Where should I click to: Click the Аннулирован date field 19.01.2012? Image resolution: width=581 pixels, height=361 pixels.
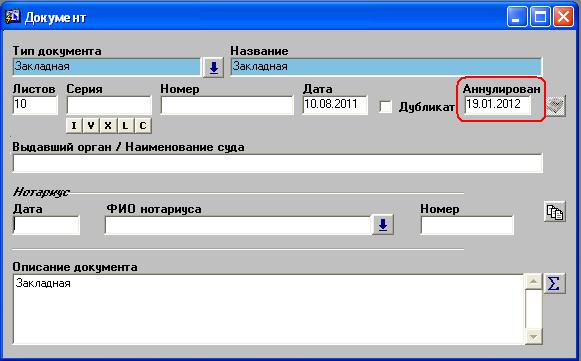click(x=498, y=105)
